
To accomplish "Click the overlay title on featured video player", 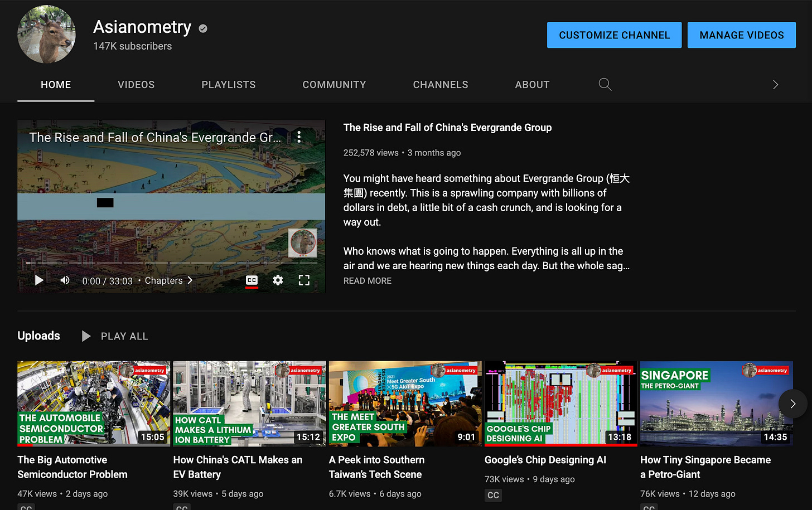I will click(156, 137).
